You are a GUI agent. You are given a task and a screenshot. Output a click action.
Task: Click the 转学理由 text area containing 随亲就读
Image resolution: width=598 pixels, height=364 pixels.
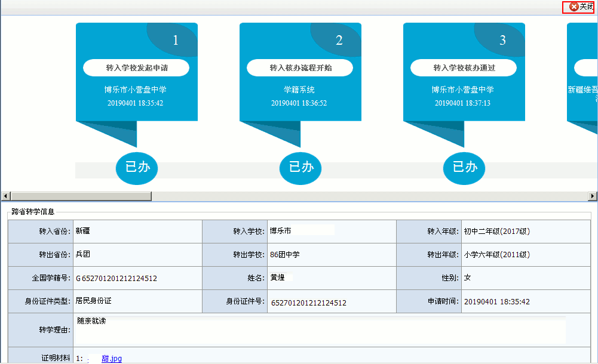point(321,330)
